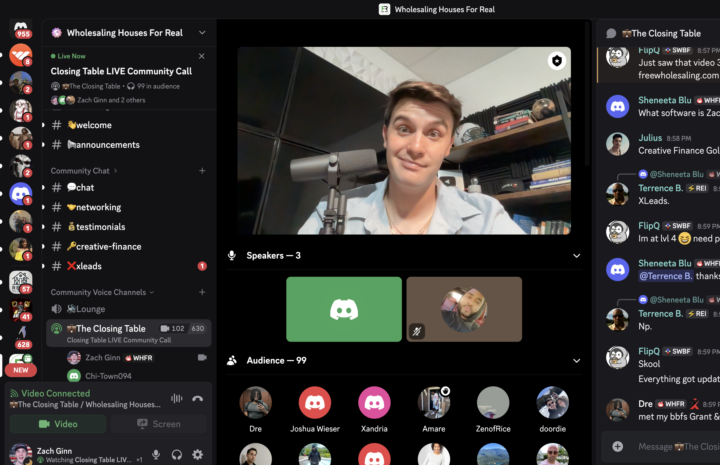Open the Lounge voice channel

[x=90, y=309]
